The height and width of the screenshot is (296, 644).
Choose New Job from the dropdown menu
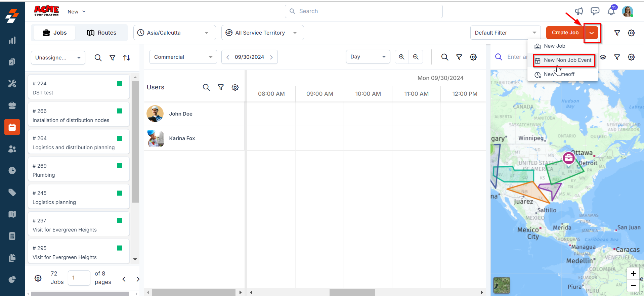click(x=554, y=46)
